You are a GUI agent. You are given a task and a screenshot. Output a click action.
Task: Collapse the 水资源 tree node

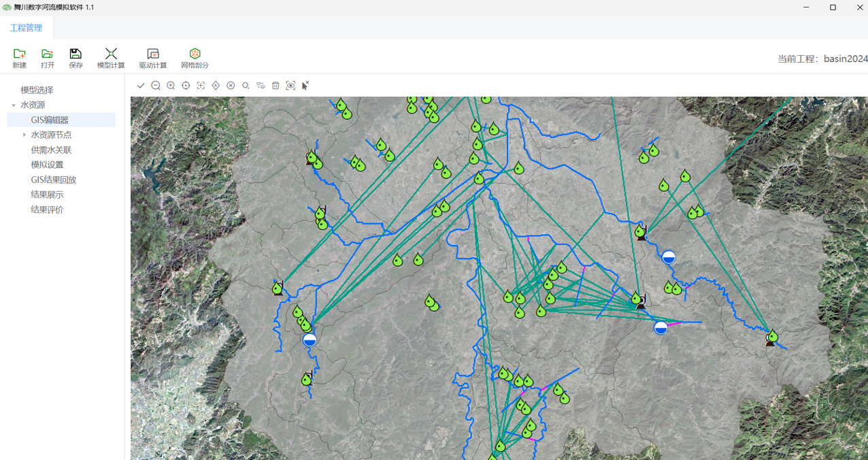click(x=14, y=105)
